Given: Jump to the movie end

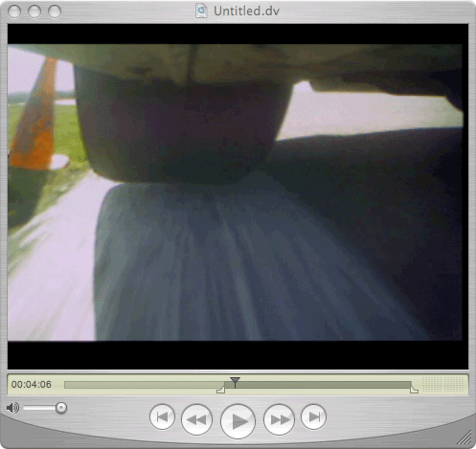Looking at the screenshot, I should pyautogui.click(x=313, y=416).
